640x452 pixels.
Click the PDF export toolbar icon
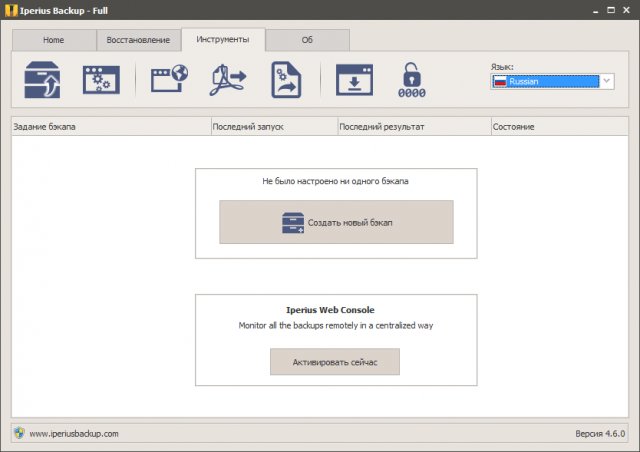[x=227, y=80]
